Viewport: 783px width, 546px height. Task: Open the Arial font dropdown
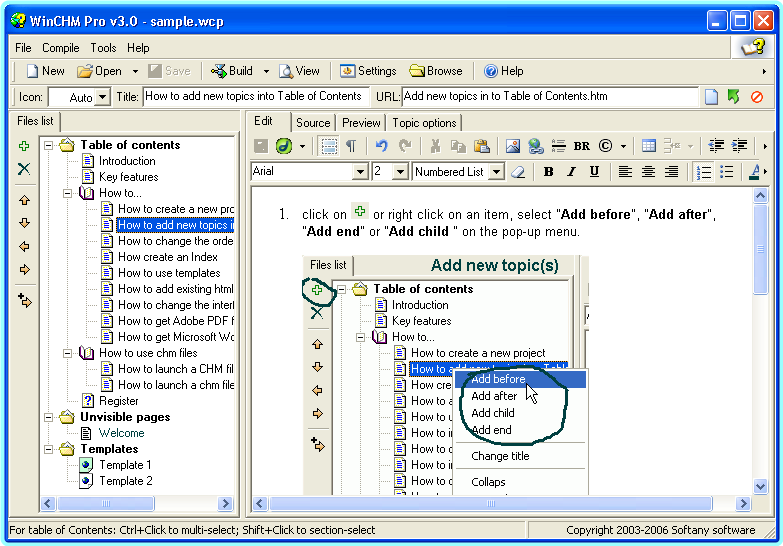tap(360, 172)
